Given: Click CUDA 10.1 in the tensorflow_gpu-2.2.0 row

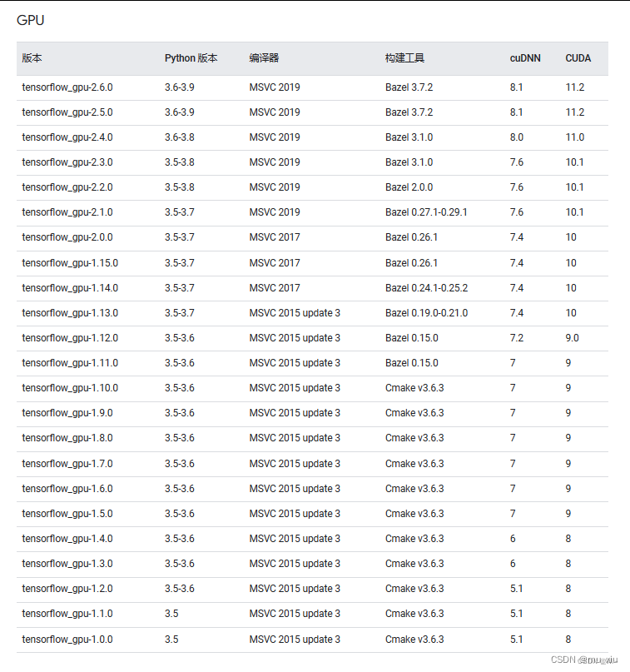Looking at the screenshot, I should [574, 187].
